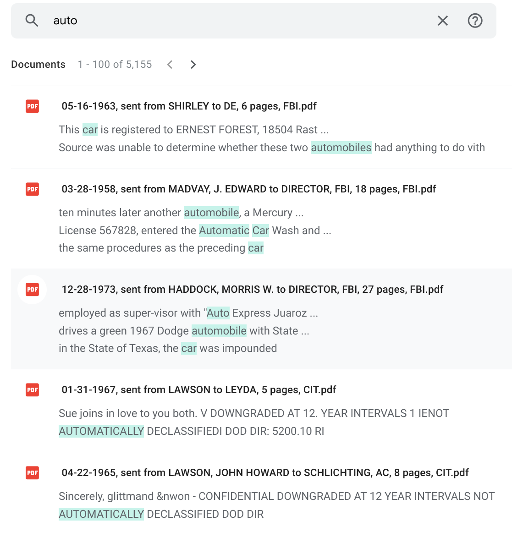Open 03-28-1958 MADVAY to DIRECTOR document
Viewport: 512px width, 543px height.
point(248,189)
